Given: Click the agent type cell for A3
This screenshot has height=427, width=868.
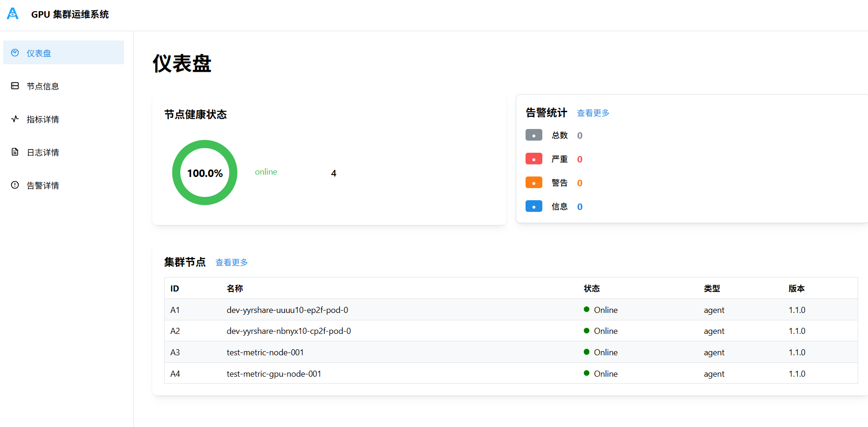Looking at the screenshot, I should coord(714,353).
